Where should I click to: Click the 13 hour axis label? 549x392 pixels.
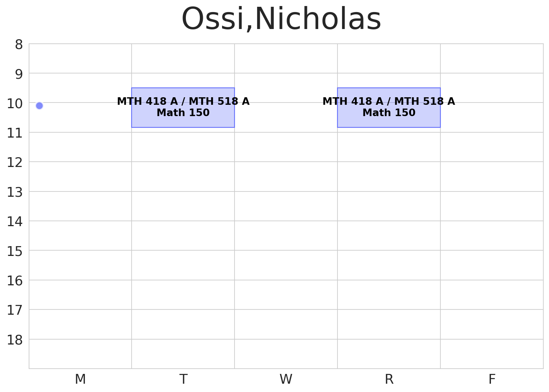tap(15, 192)
